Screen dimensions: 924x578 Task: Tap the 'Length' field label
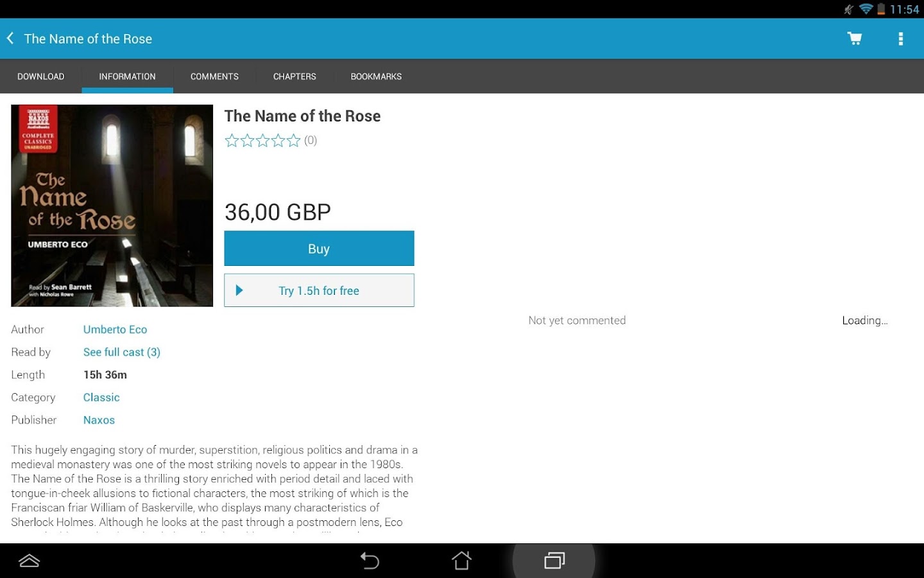(28, 375)
